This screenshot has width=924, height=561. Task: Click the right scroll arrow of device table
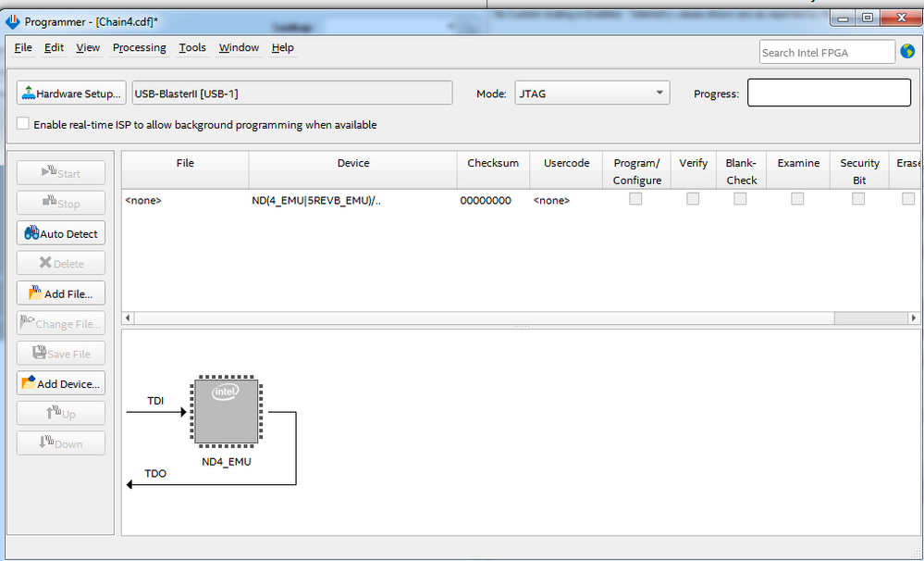(914, 318)
